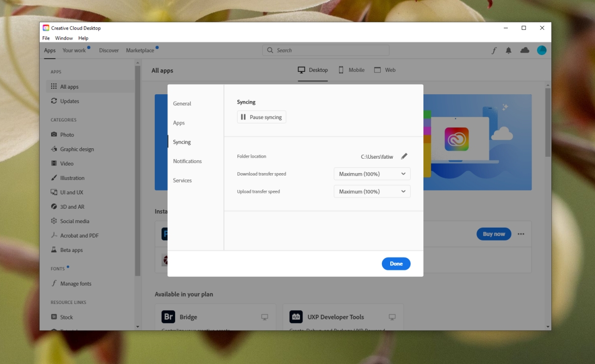The height and width of the screenshot is (364, 595).
Task: Click the Buy now button
Action: click(494, 234)
